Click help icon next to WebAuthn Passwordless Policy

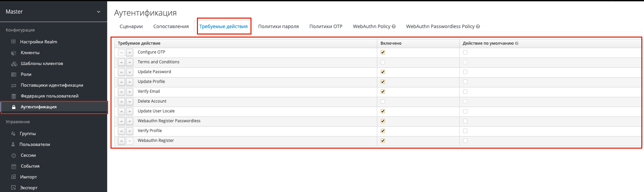click(478, 26)
